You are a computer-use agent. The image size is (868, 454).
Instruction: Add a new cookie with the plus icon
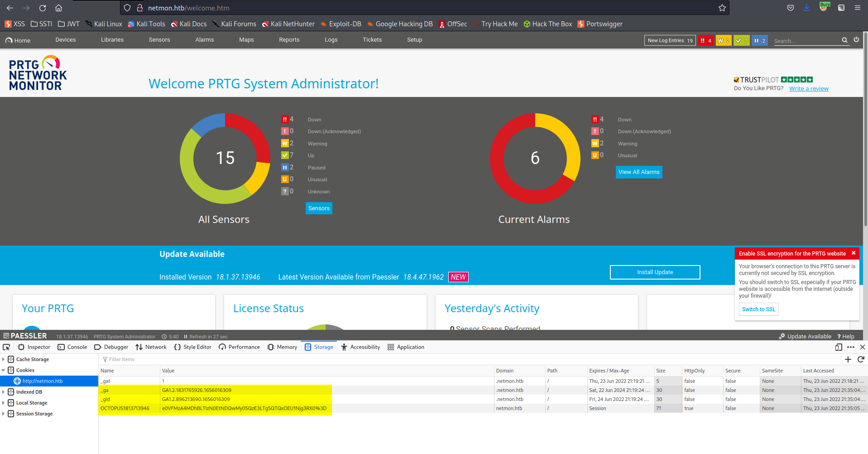pos(848,359)
